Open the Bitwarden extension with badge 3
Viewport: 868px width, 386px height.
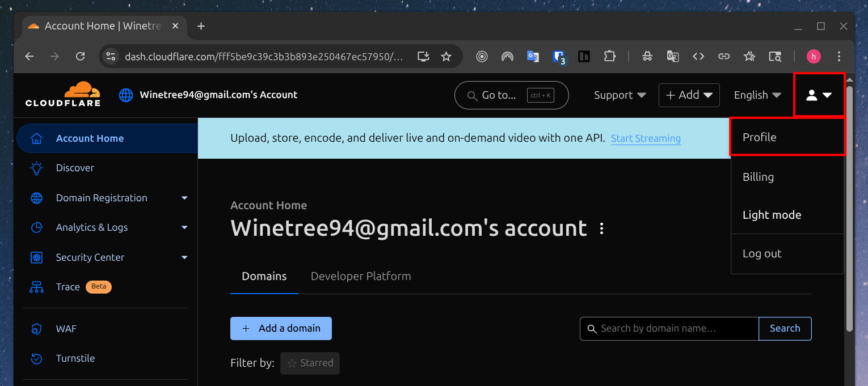[x=559, y=57]
